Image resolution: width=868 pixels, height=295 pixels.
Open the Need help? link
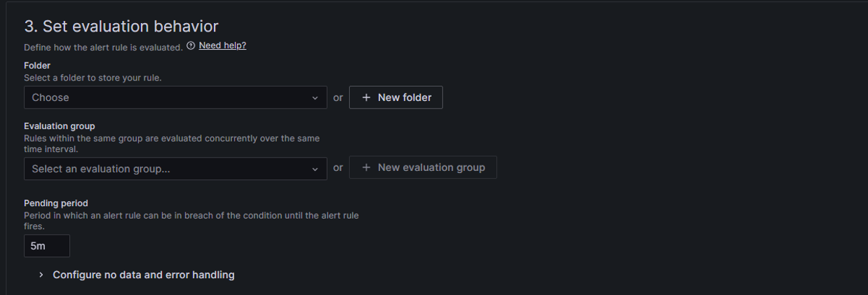click(x=222, y=46)
